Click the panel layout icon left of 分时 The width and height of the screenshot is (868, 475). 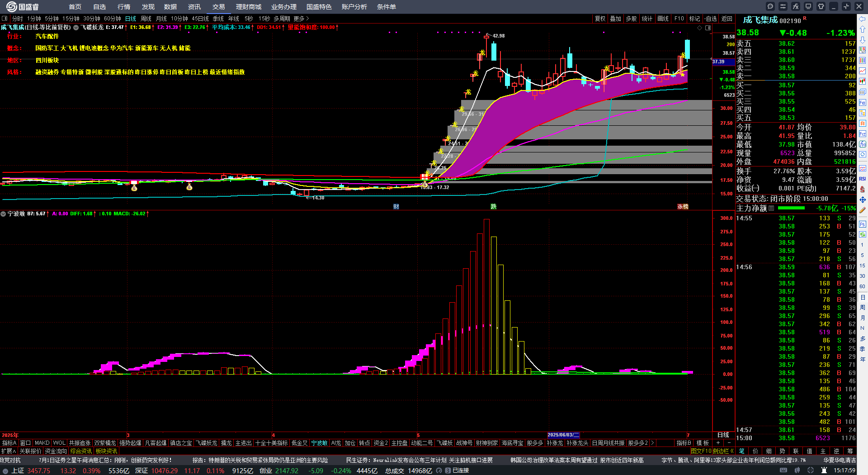click(x=5, y=19)
